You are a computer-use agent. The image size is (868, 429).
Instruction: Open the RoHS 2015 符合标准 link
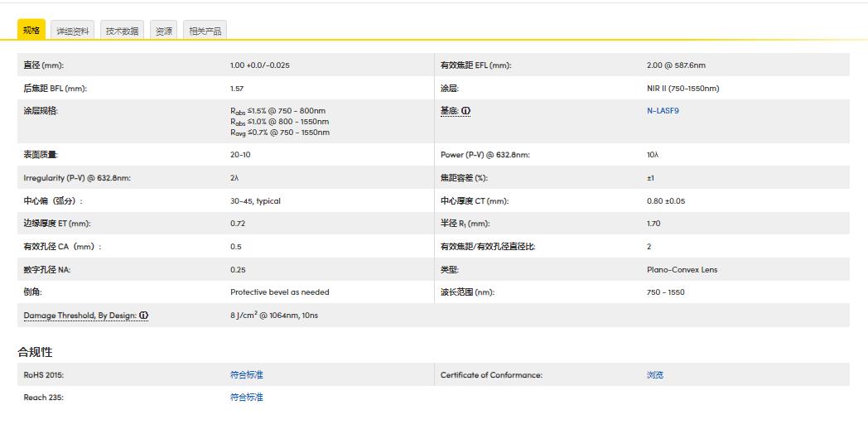(247, 375)
